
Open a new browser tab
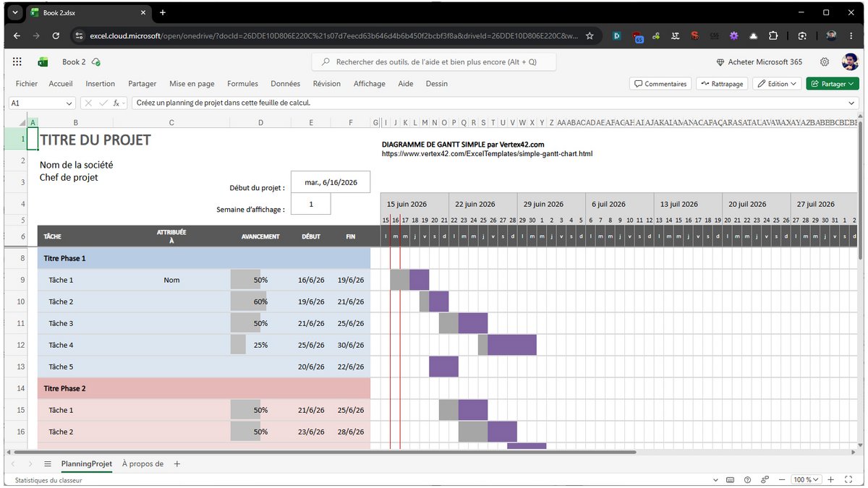click(x=163, y=12)
